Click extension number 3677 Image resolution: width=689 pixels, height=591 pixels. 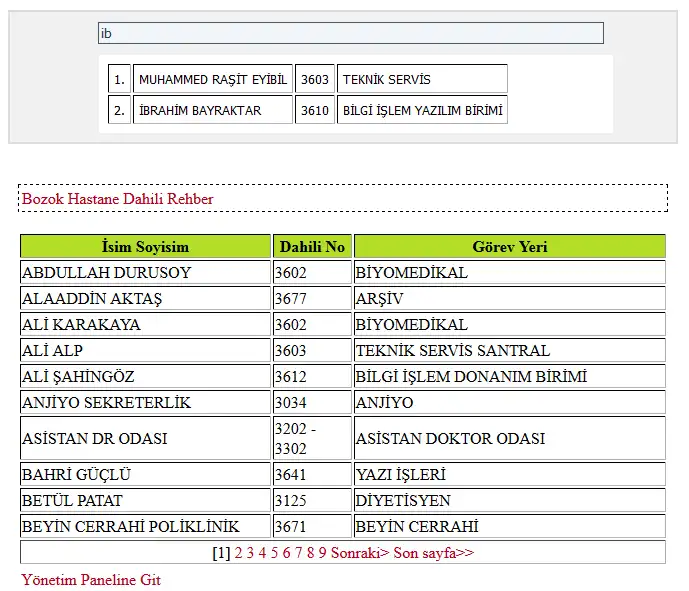312,298
